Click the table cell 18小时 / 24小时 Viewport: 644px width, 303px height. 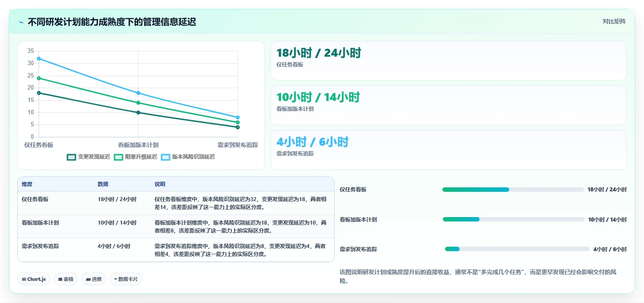(117, 199)
